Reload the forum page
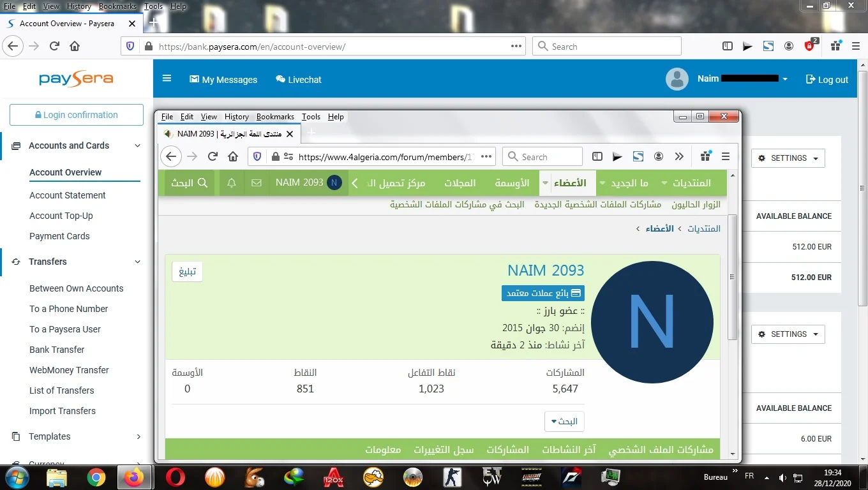The image size is (868, 490). 213,157
